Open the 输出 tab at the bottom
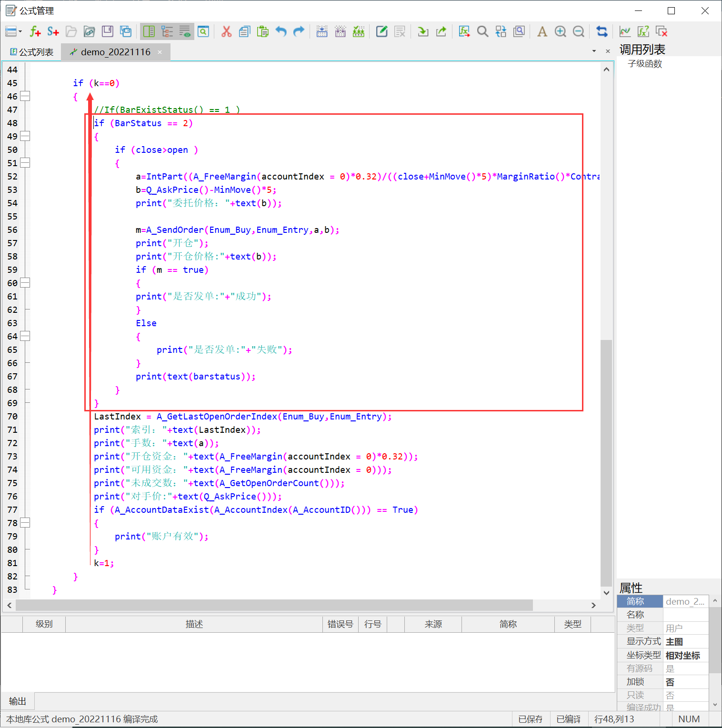The height and width of the screenshot is (728, 722). (18, 701)
